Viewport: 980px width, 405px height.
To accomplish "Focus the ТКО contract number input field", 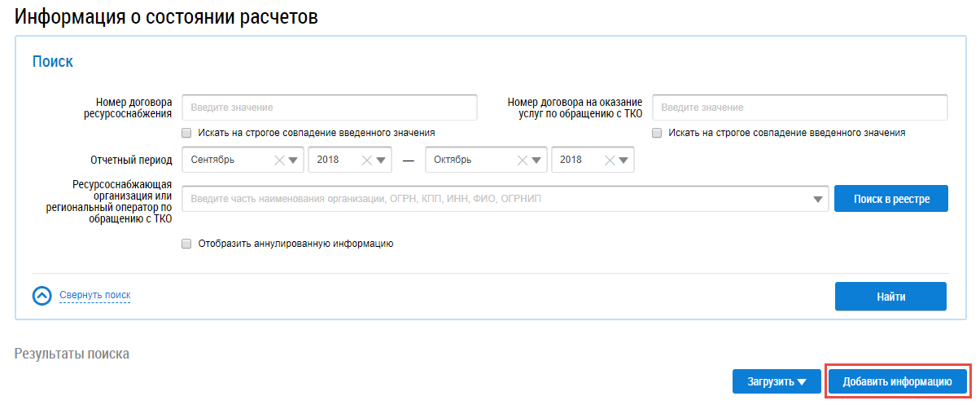I will [799, 108].
